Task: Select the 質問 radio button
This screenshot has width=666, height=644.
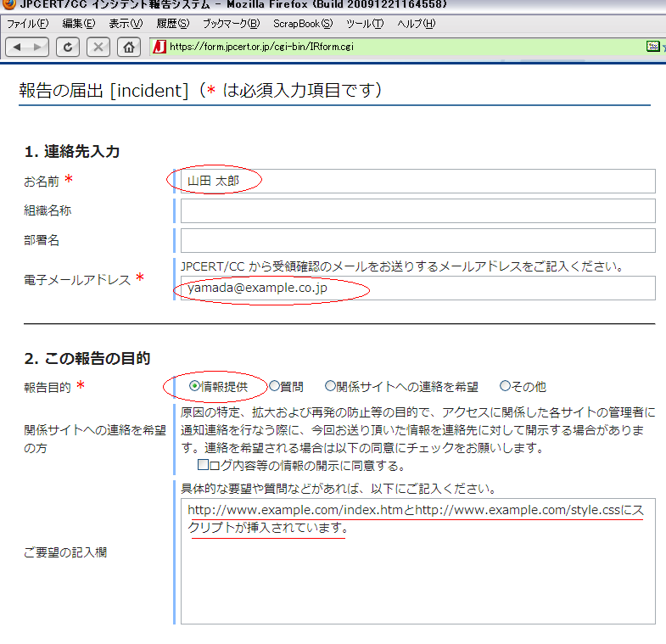Action: (274, 386)
